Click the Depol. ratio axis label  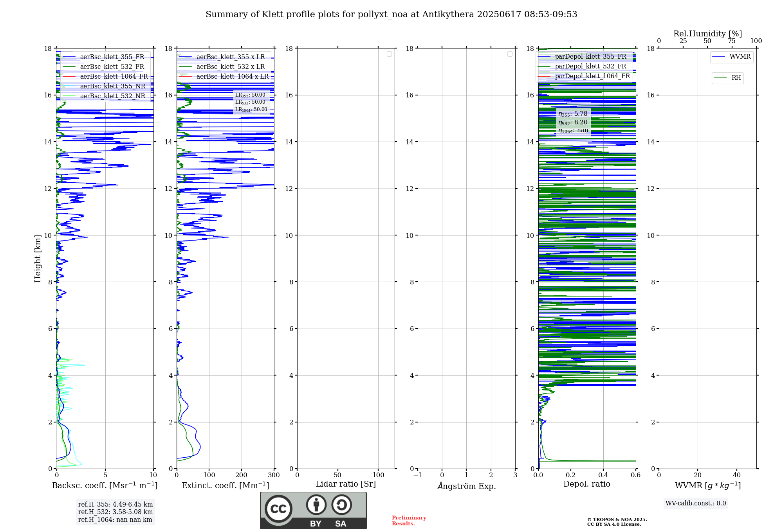[x=587, y=484]
